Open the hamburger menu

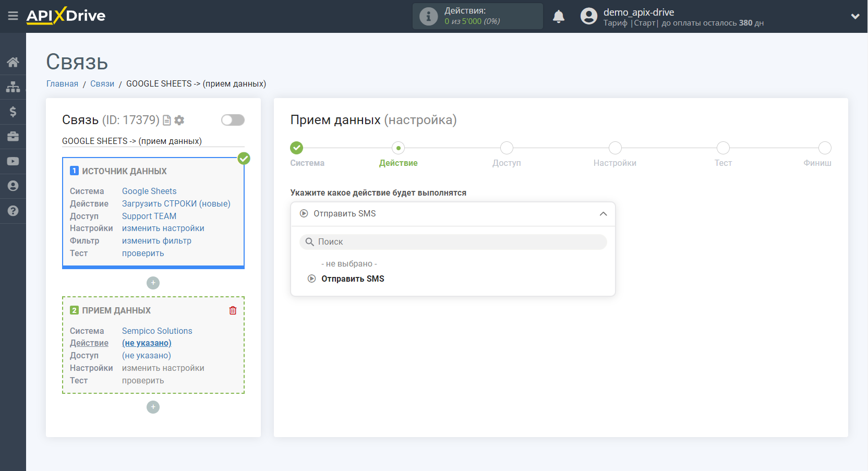tap(13, 16)
